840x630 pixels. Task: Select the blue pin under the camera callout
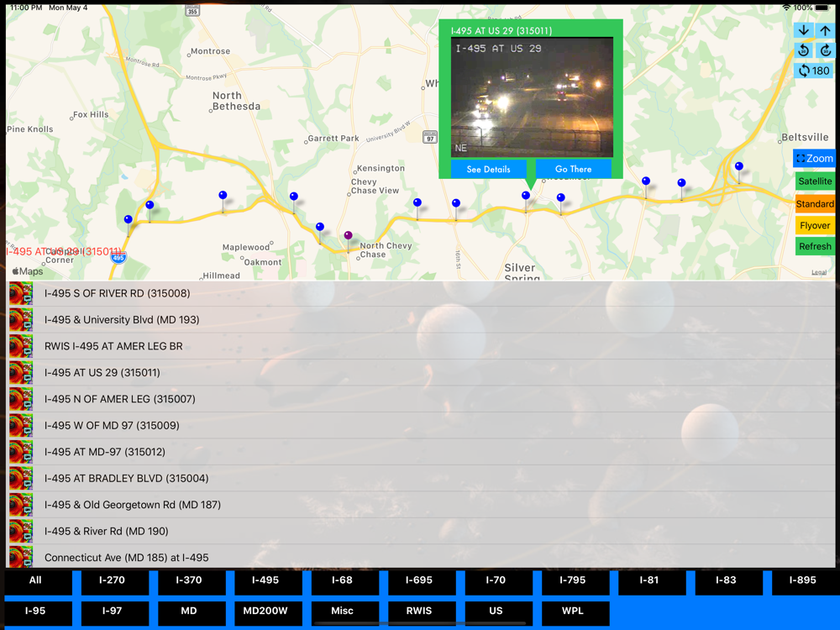(x=526, y=196)
